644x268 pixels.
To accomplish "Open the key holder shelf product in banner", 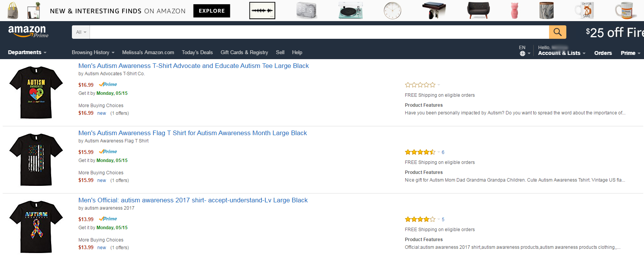I will click(434, 10).
